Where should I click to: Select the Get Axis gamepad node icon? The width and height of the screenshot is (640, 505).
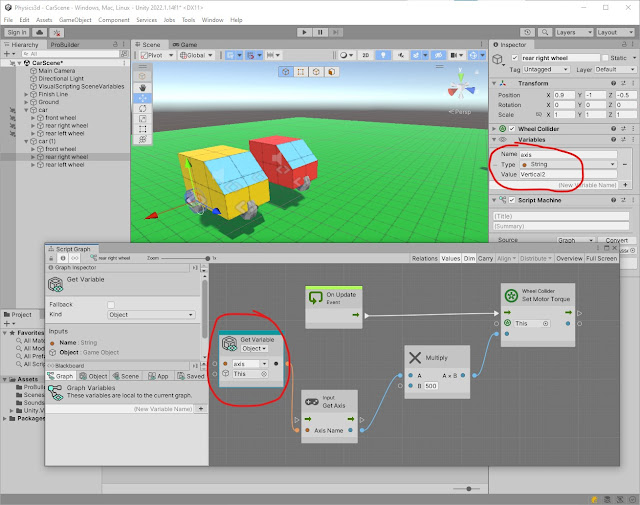point(312,402)
